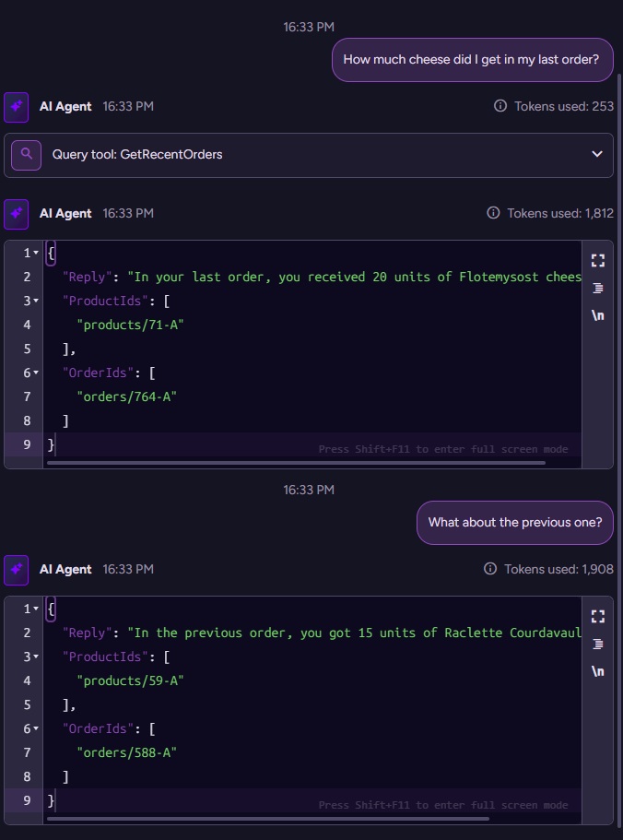Toggle the \n newline option in the orders/764-A editor
The height and width of the screenshot is (840, 623).
(597, 315)
